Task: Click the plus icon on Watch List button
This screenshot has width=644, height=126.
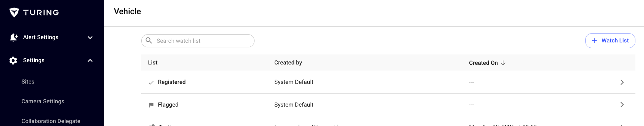Action: pyautogui.click(x=594, y=40)
